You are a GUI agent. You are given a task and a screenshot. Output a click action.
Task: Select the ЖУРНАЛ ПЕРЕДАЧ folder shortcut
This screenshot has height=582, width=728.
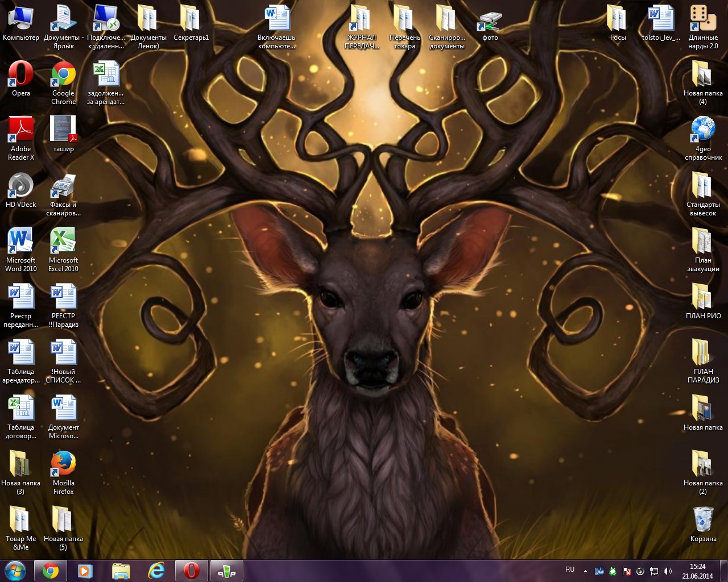[x=362, y=26]
